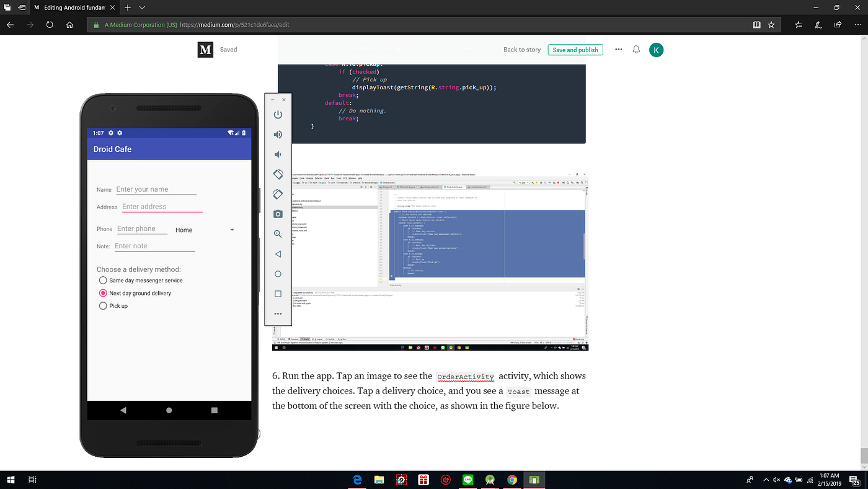Rotate the emulator screen left
The width and height of the screenshot is (868, 489).
click(x=278, y=174)
